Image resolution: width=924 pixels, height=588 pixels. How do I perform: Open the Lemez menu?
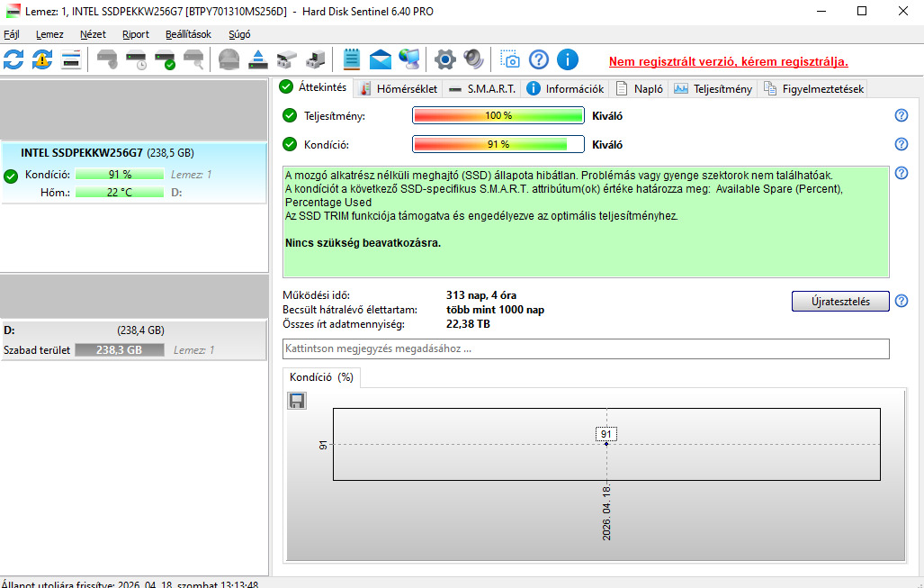point(49,34)
